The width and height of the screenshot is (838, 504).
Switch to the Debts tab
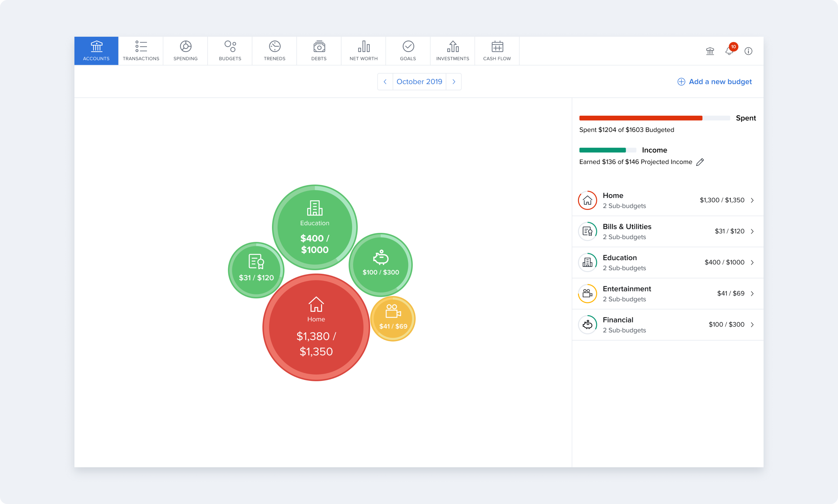[x=319, y=50]
